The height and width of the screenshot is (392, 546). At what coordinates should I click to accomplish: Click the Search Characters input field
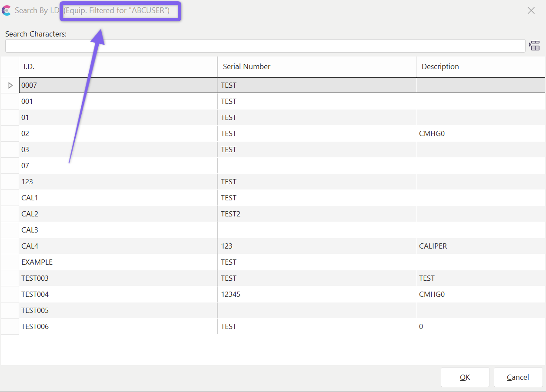coord(265,46)
